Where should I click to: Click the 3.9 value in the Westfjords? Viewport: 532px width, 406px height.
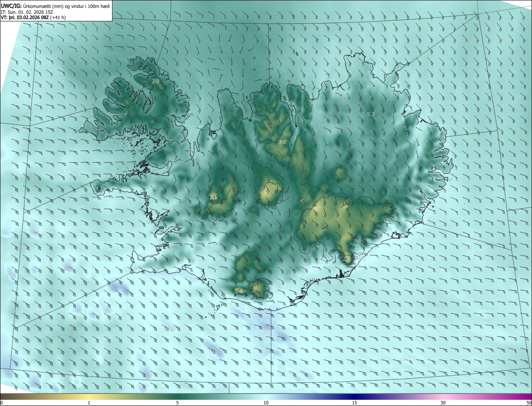[156, 81]
